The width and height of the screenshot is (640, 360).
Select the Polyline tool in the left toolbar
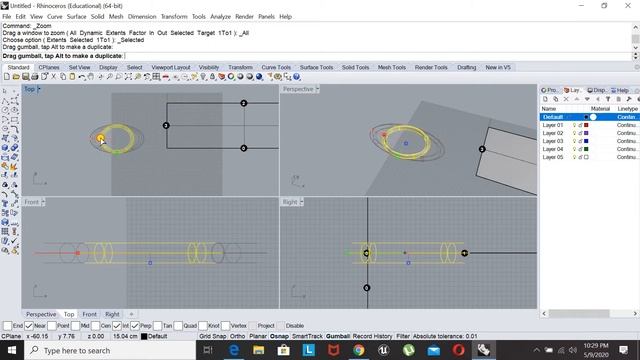pos(5,101)
